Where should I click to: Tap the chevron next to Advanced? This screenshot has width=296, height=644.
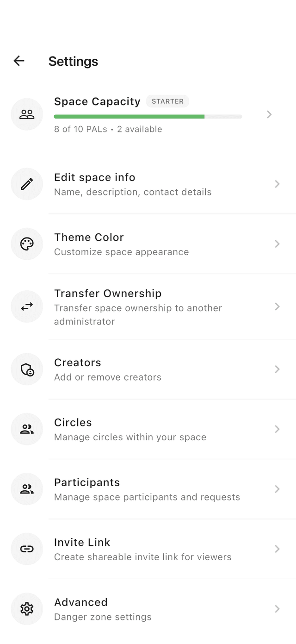point(277,609)
